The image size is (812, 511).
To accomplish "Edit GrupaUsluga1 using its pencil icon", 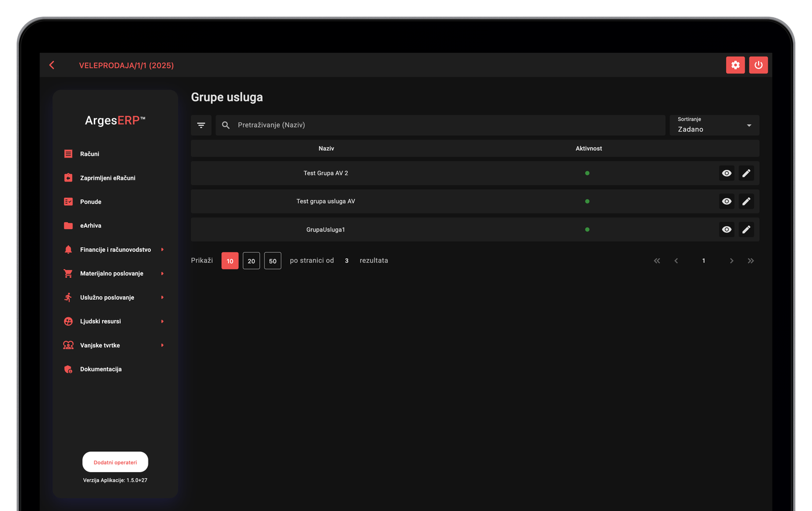I will [x=746, y=230].
